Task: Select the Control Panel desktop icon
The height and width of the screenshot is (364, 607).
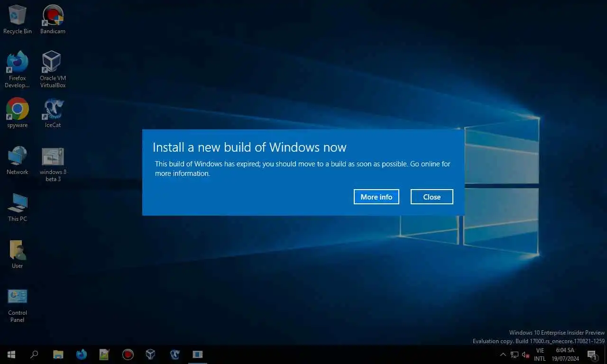Action: 18,305
